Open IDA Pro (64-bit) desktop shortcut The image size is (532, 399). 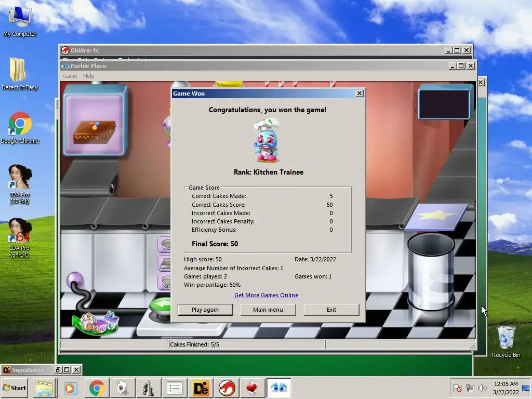pyautogui.click(x=20, y=238)
